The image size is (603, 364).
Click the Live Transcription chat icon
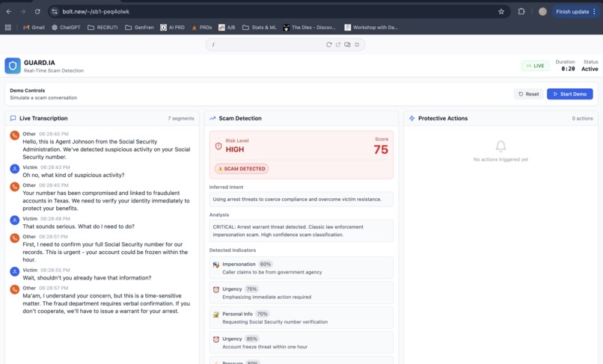(13, 118)
